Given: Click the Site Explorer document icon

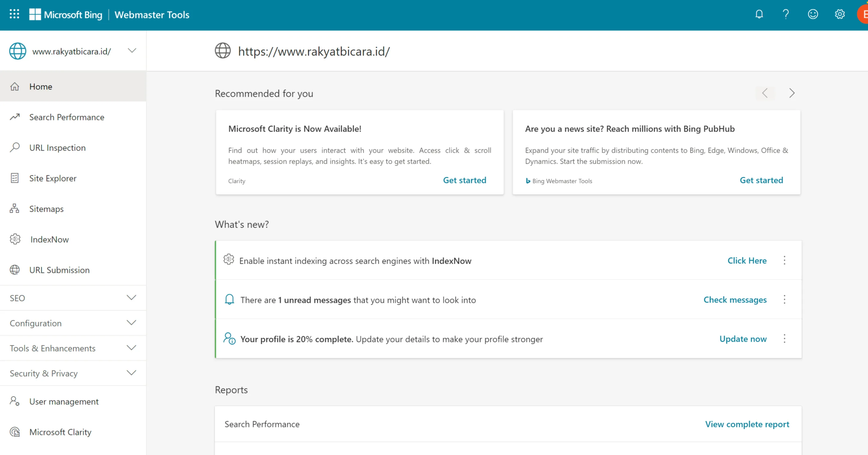Looking at the screenshot, I should (14, 178).
